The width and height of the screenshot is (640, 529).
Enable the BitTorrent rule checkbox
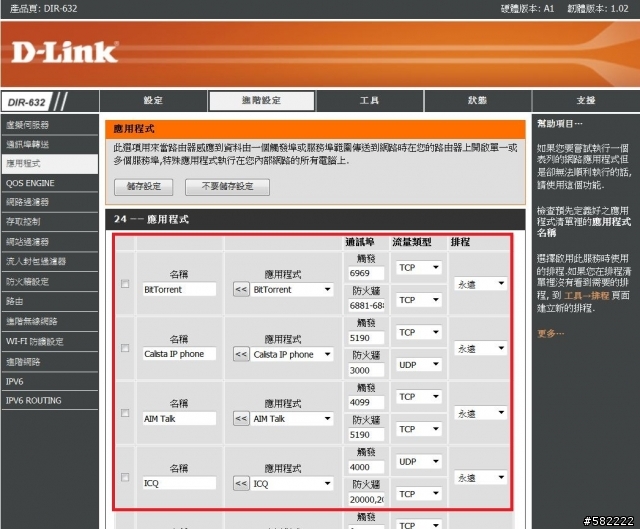[125, 284]
